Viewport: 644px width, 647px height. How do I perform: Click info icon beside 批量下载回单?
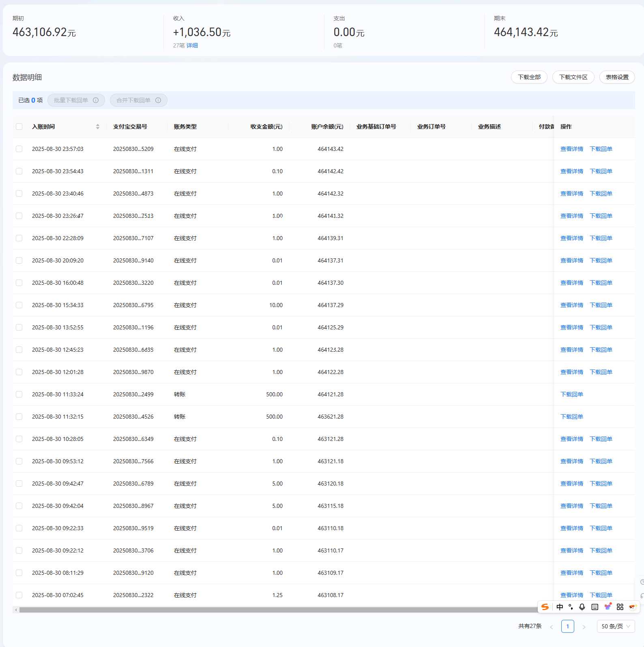click(x=96, y=100)
